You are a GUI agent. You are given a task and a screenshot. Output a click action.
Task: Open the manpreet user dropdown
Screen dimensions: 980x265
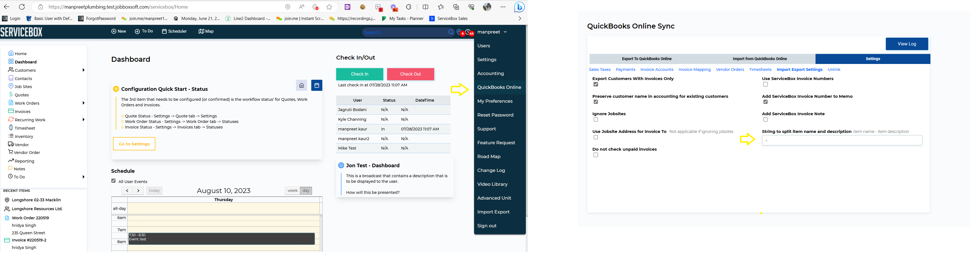point(492,32)
